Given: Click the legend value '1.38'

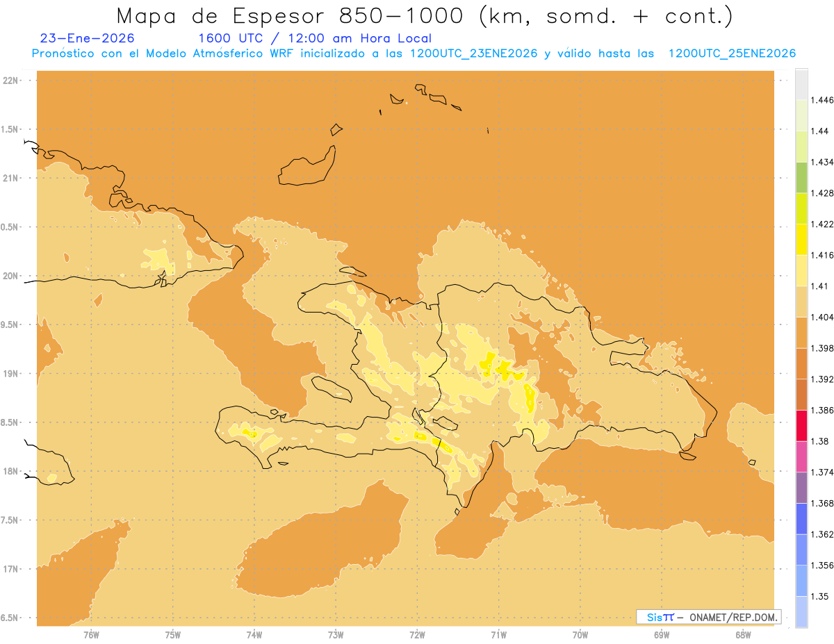Looking at the screenshot, I should (821, 441).
